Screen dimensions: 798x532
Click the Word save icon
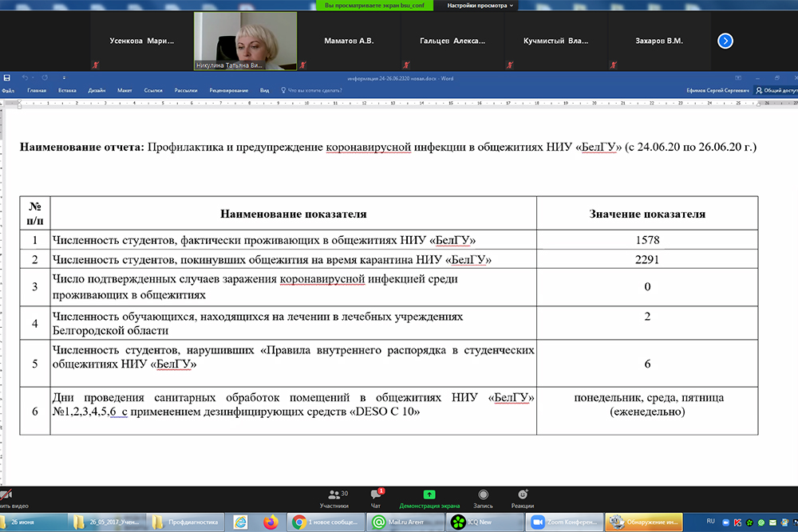(7, 78)
